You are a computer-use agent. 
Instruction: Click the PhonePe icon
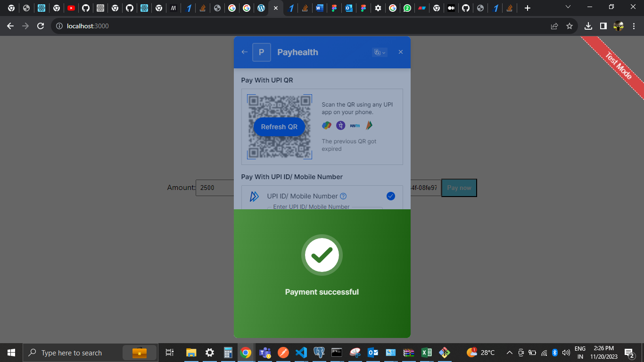coord(340,125)
